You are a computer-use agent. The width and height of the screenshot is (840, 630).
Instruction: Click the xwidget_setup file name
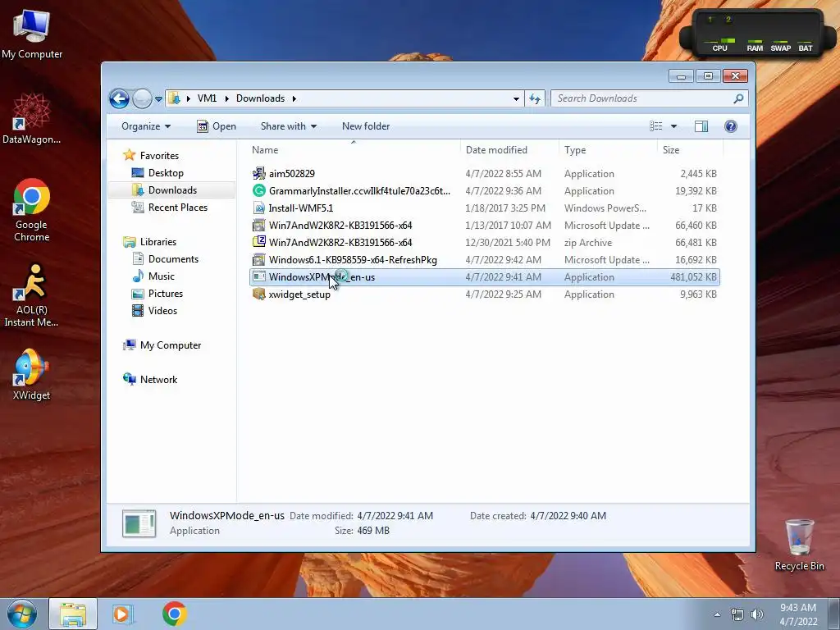(x=299, y=294)
